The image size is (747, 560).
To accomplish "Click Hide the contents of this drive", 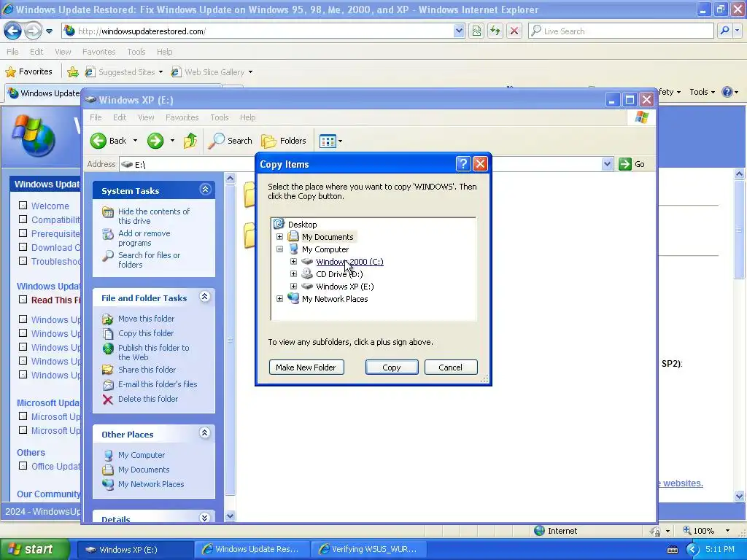I will tap(153, 216).
